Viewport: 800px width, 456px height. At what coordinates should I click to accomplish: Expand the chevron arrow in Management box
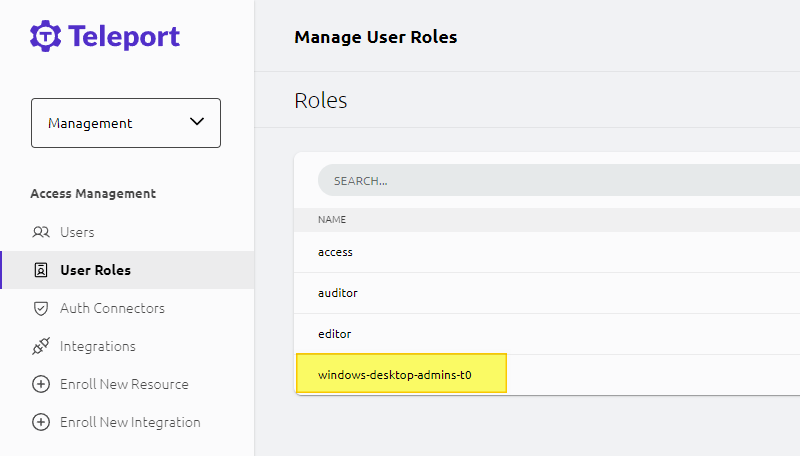(x=197, y=122)
